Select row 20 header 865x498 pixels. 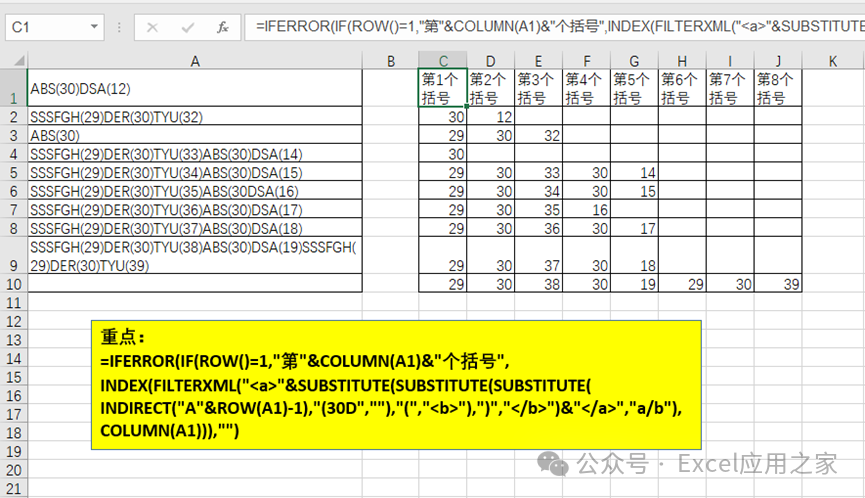click(14, 470)
